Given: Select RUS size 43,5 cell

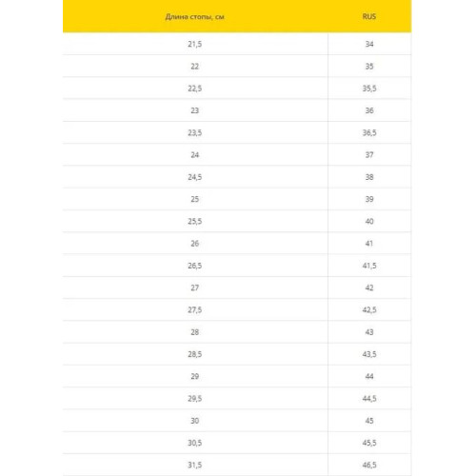Looking at the screenshot, I should [369, 354].
